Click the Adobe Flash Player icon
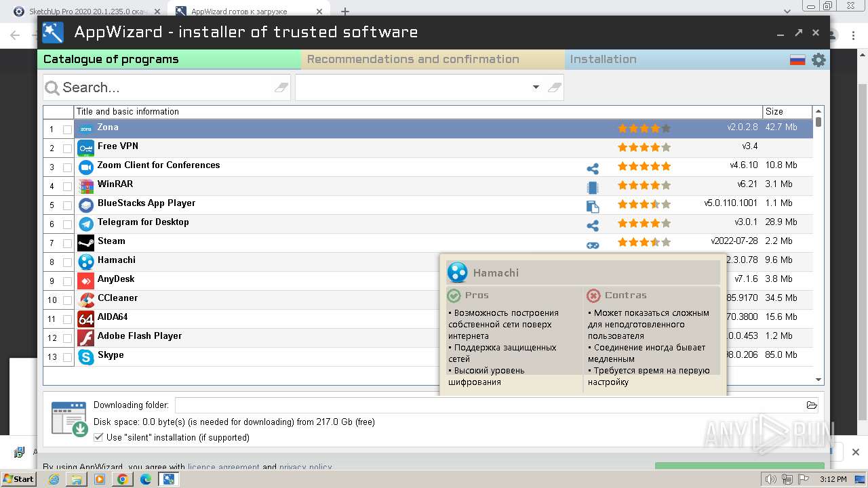Screen dimensions: 868x488 click(85, 338)
